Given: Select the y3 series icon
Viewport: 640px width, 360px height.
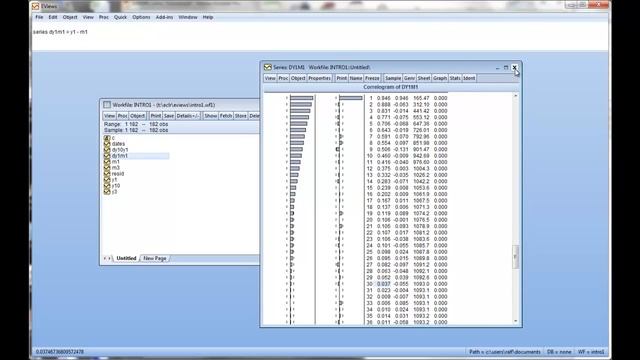Looking at the screenshot, I should coord(107,191).
